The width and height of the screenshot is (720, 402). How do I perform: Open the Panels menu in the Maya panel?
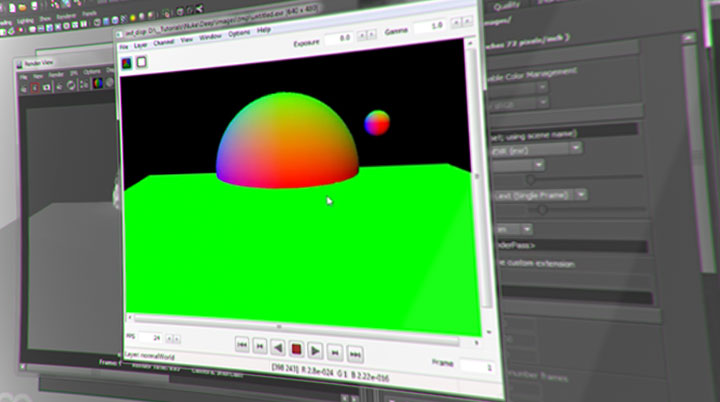pos(89,14)
